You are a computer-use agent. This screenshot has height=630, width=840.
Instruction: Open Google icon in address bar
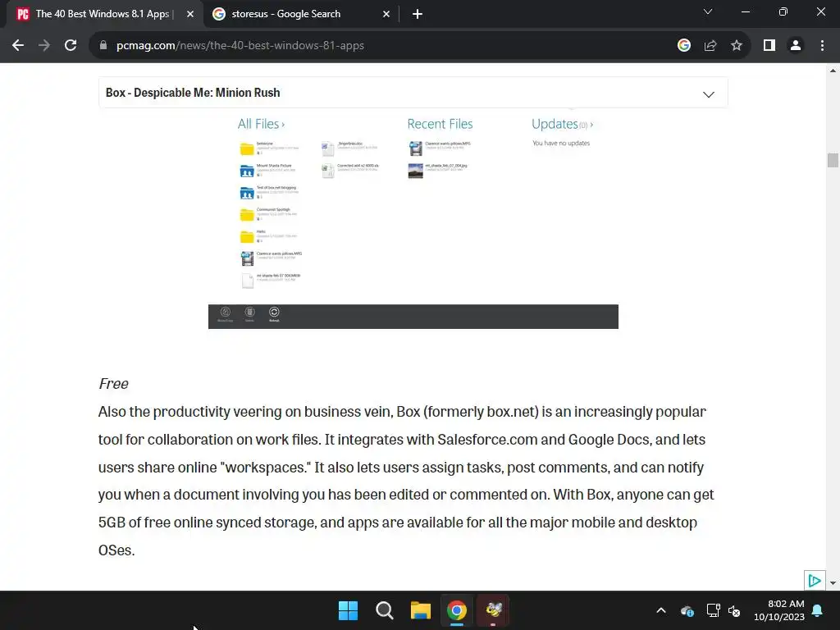683,46
